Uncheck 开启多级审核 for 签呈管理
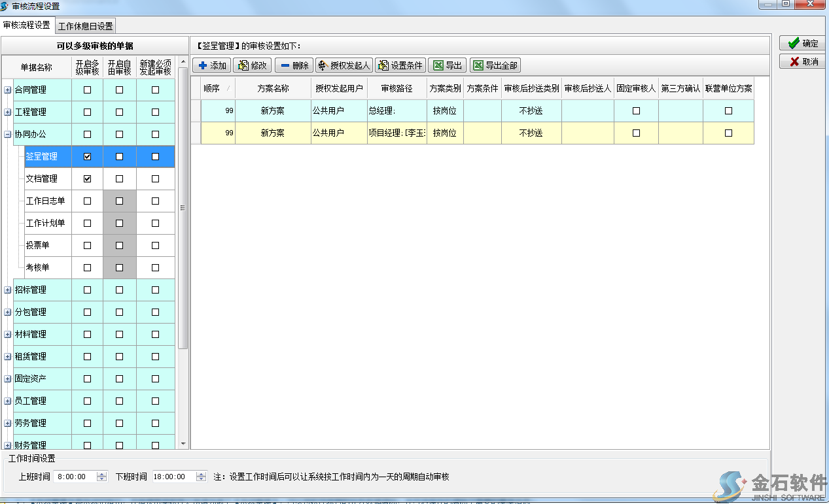The image size is (829, 504). pos(88,157)
